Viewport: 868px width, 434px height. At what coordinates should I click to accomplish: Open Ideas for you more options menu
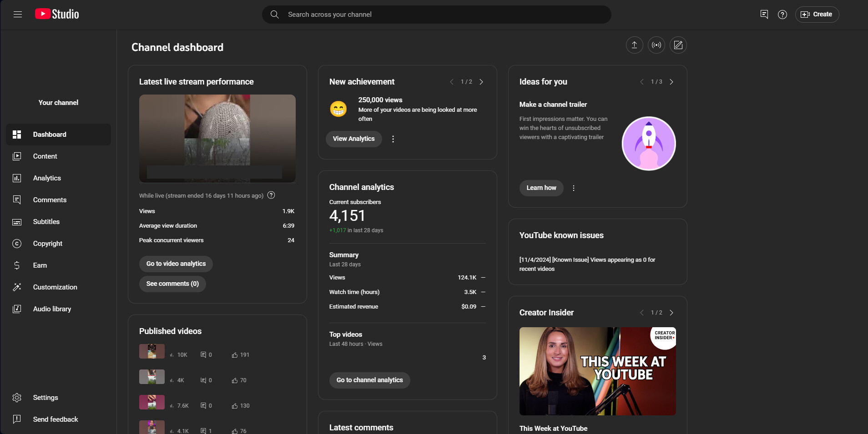click(574, 188)
